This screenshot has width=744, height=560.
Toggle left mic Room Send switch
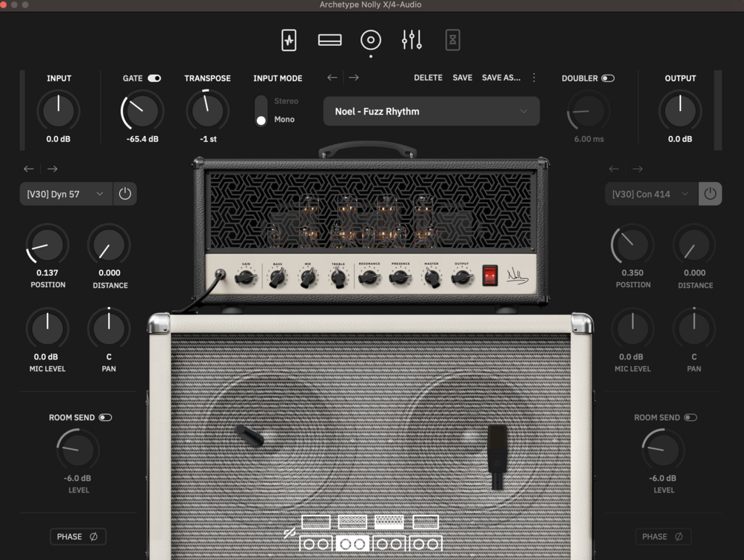pos(105,417)
